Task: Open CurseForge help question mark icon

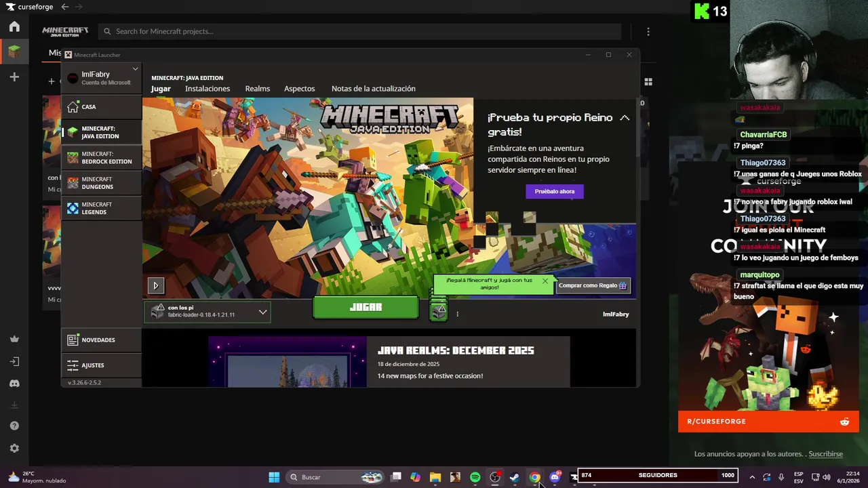Action: (x=14, y=426)
